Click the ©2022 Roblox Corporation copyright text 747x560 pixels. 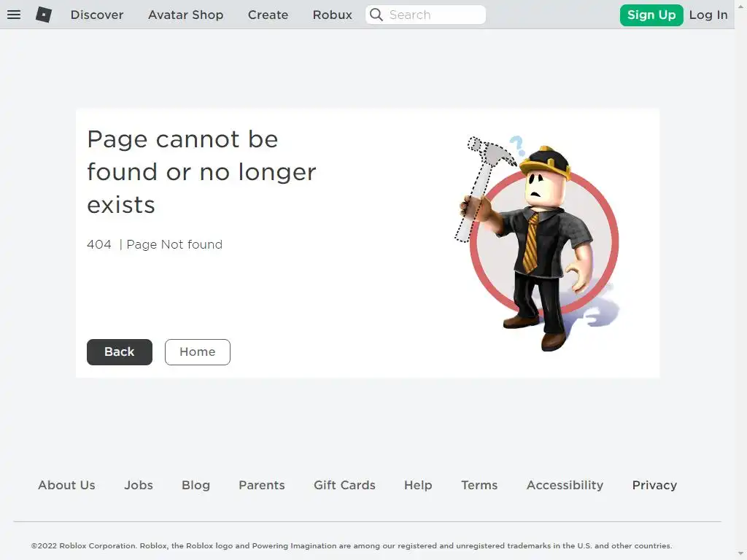[x=352, y=545]
